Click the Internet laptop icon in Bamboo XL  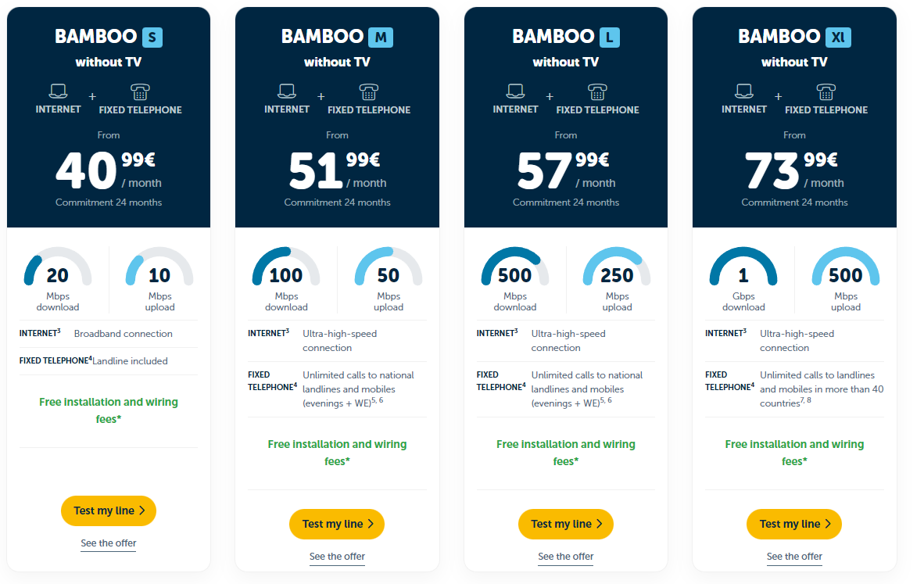click(x=743, y=91)
